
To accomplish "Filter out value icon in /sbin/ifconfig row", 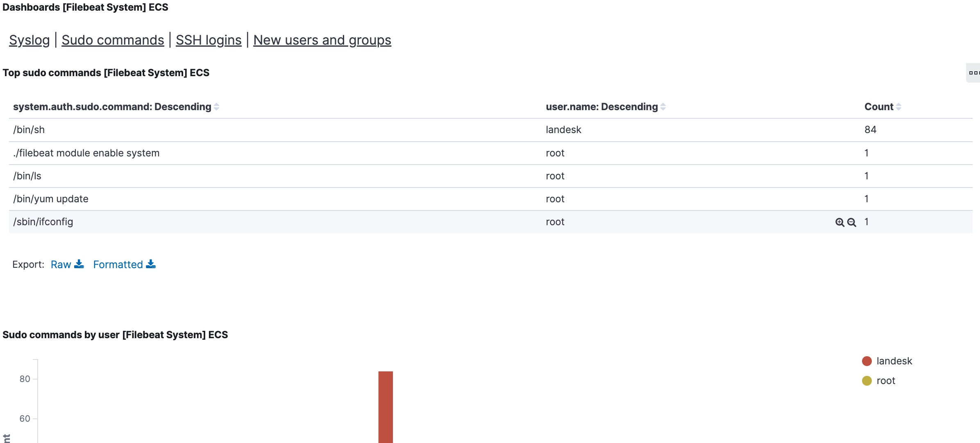I will pos(851,222).
